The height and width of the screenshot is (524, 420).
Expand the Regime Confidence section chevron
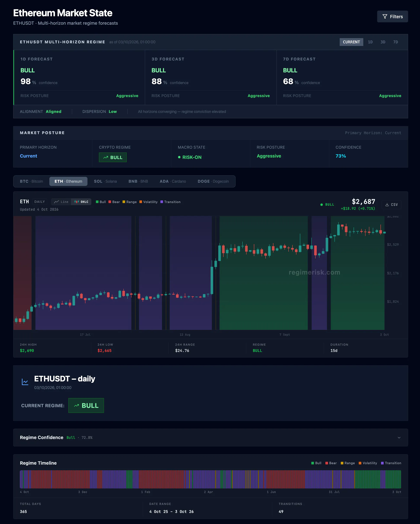[x=399, y=438]
